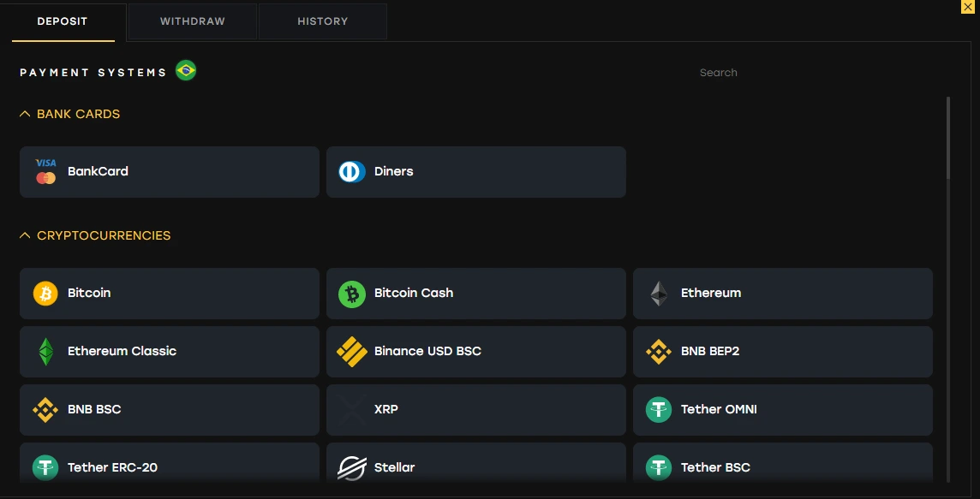Click the Binance USD BSC icon
Image resolution: width=980 pixels, height=499 pixels.
coord(351,352)
